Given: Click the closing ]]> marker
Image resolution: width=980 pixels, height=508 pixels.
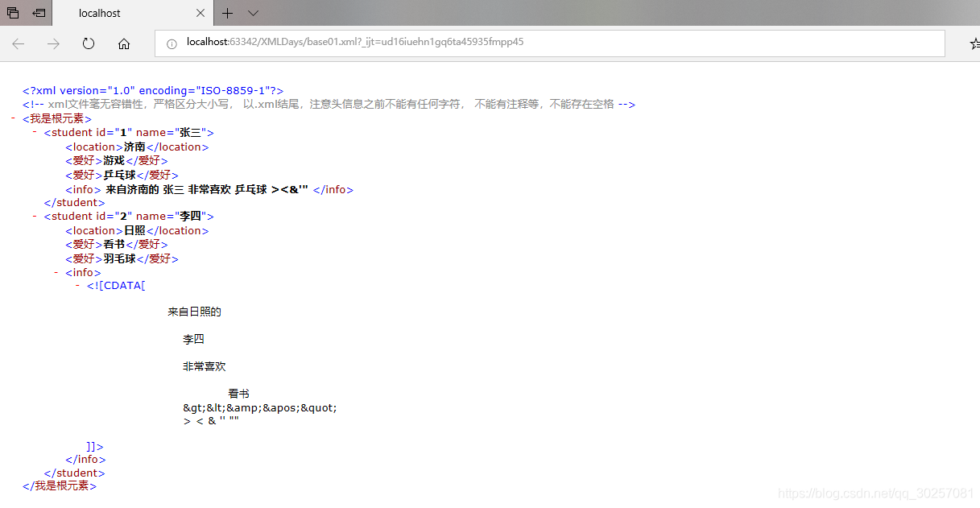Looking at the screenshot, I should click(95, 446).
